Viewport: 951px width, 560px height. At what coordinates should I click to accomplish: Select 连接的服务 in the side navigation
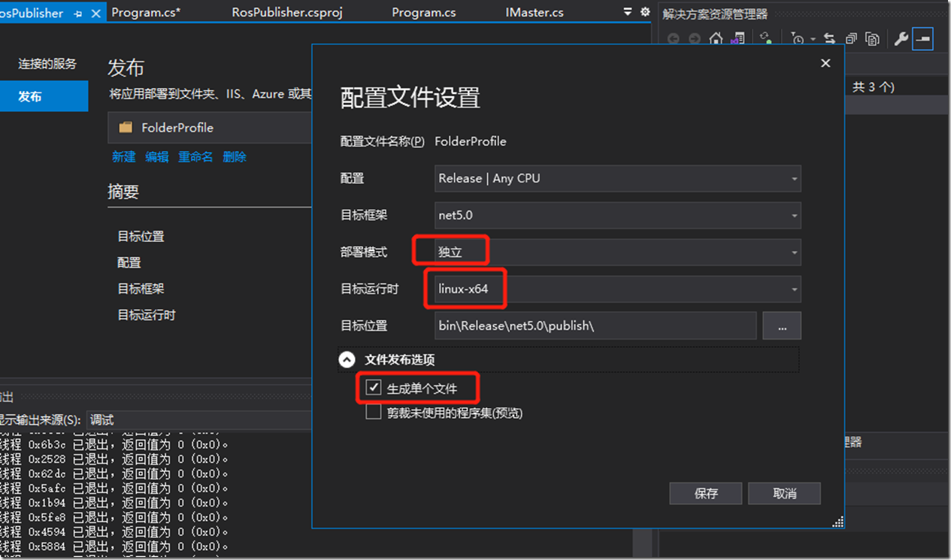click(47, 64)
